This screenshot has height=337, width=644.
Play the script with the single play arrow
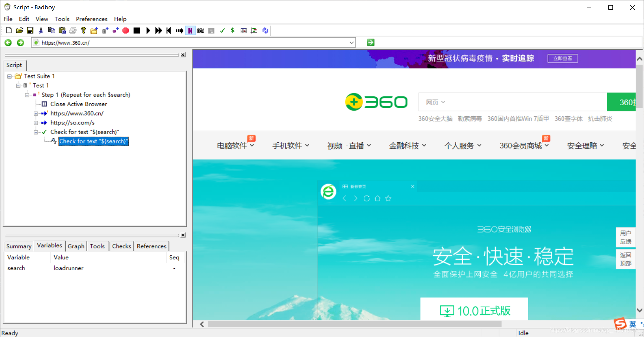coord(148,30)
